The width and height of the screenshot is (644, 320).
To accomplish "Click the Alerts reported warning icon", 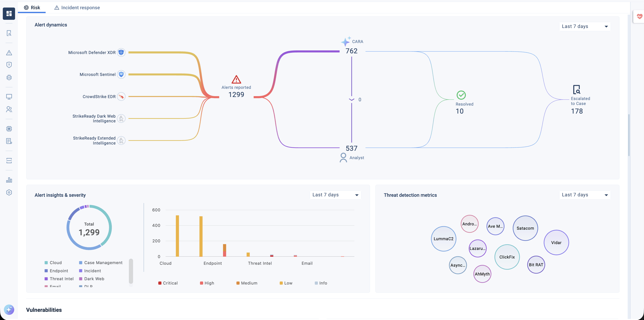I will [x=236, y=79].
